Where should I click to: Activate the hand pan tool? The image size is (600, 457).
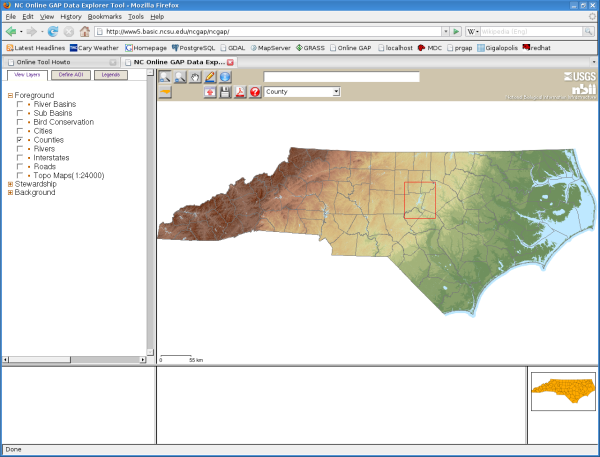(x=195, y=77)
